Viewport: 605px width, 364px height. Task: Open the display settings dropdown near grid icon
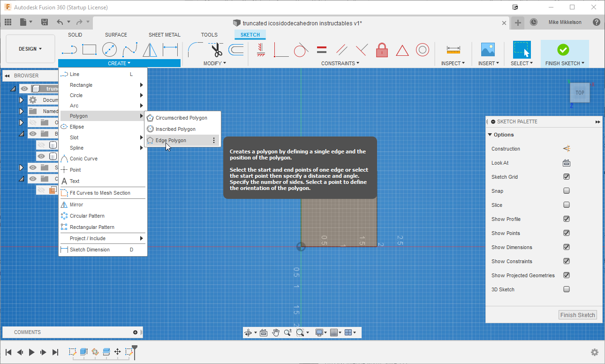point(325,332)
